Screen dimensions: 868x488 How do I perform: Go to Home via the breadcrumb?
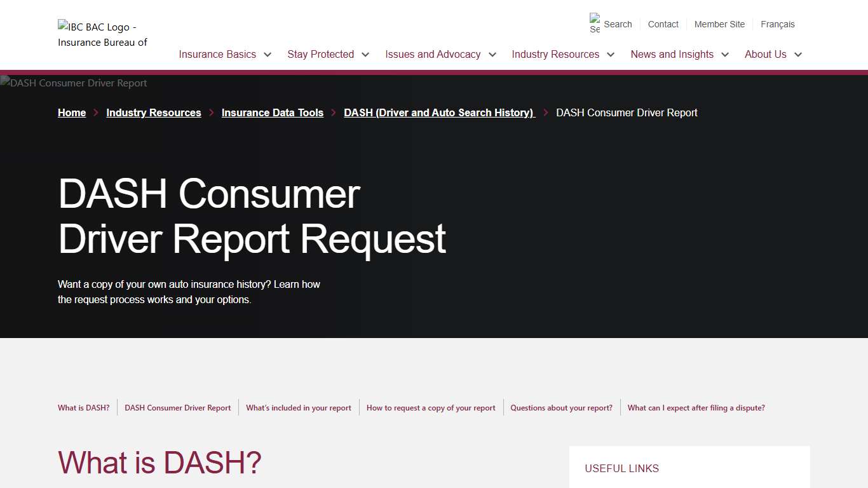point(72,112)
